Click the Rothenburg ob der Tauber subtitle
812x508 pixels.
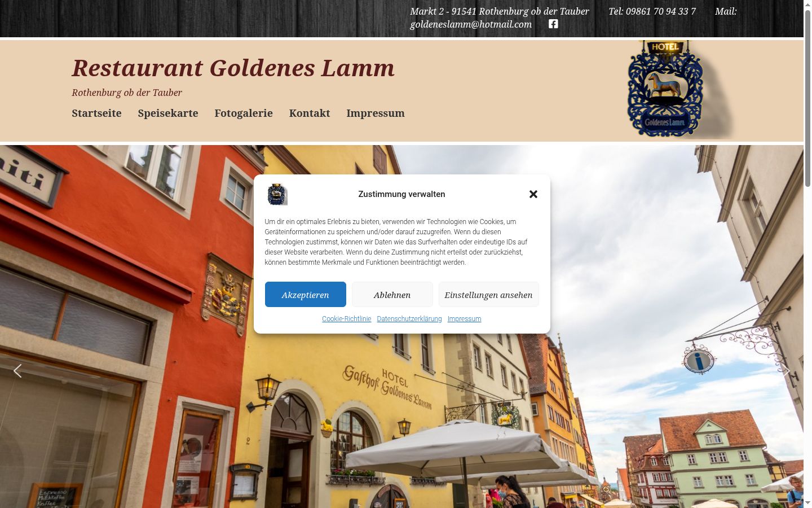[127, 93]
